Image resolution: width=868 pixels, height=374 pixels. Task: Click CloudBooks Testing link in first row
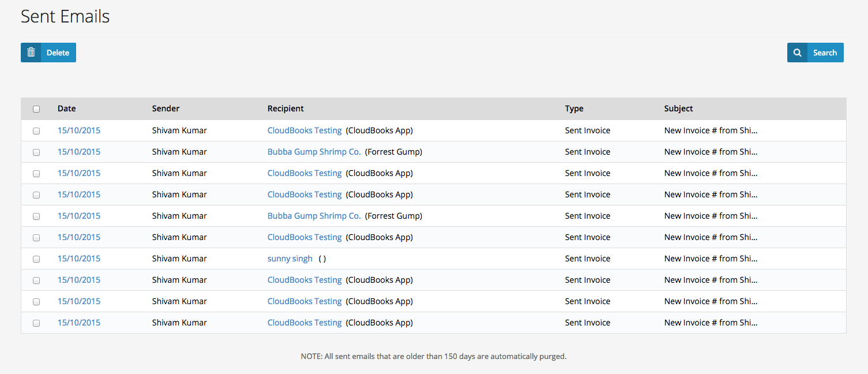coord(305,130)
